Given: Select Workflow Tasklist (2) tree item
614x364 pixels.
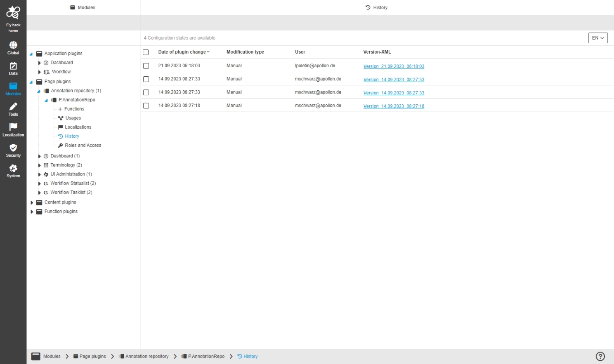Looking at the screenshot, I should 71,193.
